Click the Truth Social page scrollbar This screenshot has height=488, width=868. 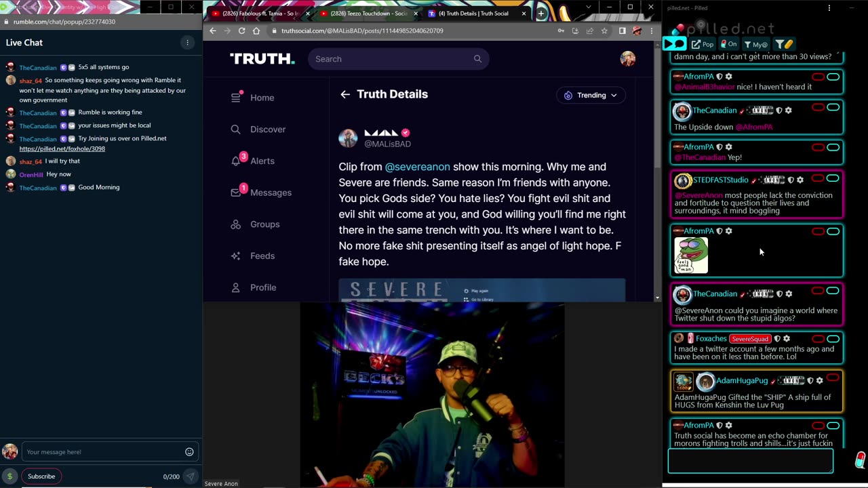point(657,108)
